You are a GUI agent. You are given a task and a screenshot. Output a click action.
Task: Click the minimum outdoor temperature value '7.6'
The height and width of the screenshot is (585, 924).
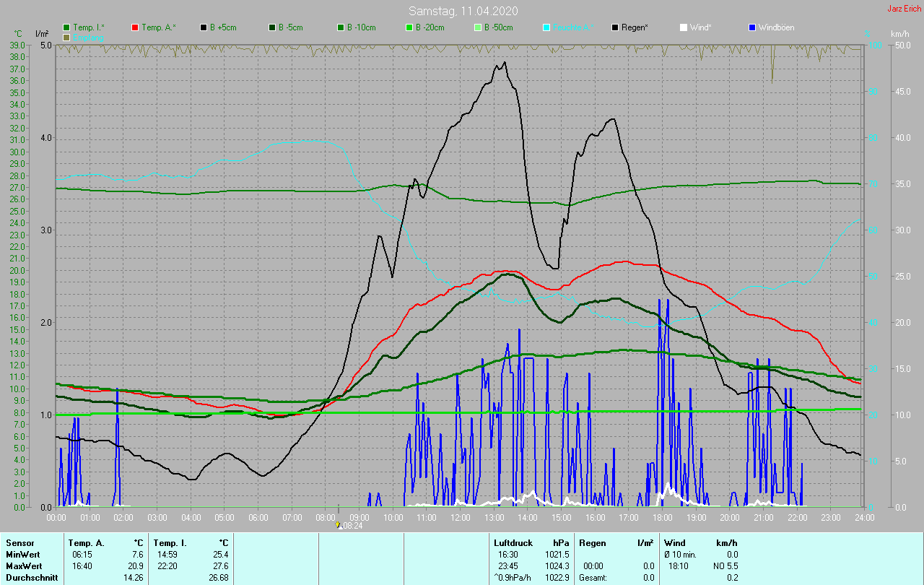tap(137, 555)
